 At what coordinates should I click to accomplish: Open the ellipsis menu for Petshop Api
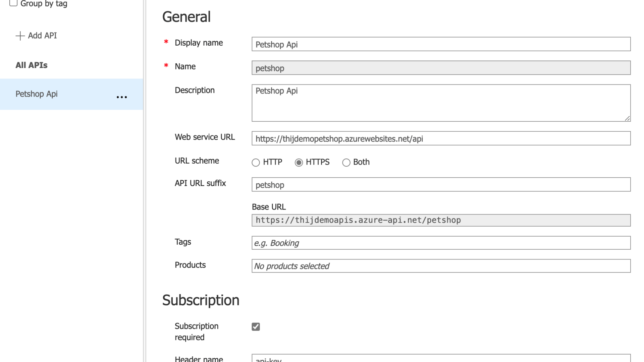click(121, 97)
